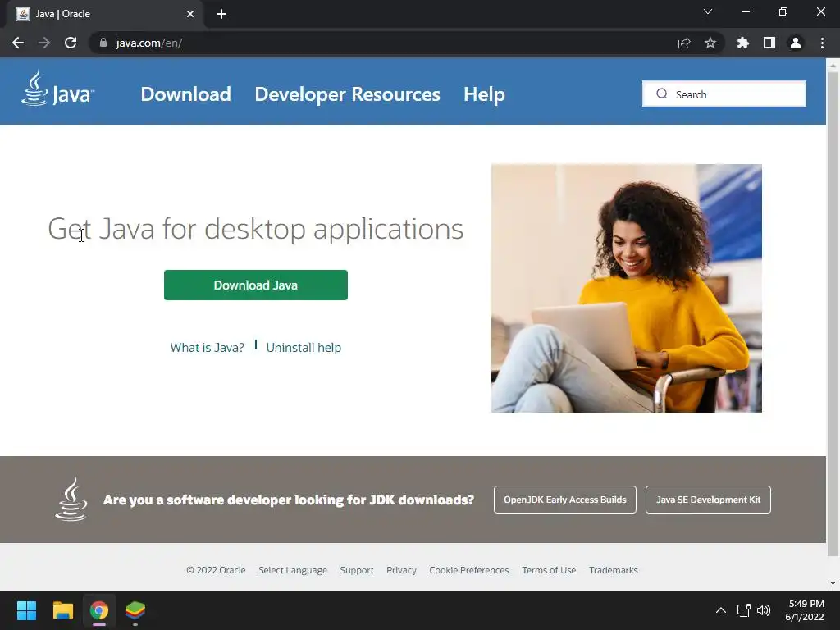Click the address bar URL
The image size is (840, 630).
(149, 43)
